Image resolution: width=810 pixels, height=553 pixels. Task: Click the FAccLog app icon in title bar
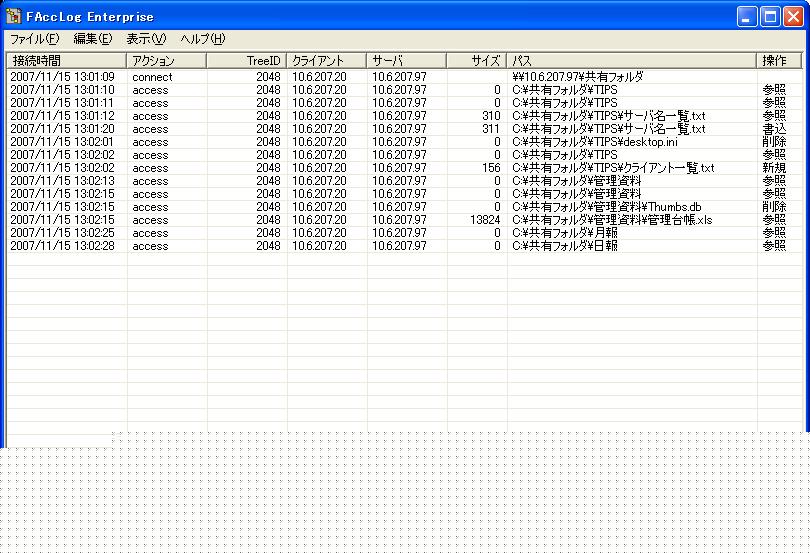coord(14,16)
